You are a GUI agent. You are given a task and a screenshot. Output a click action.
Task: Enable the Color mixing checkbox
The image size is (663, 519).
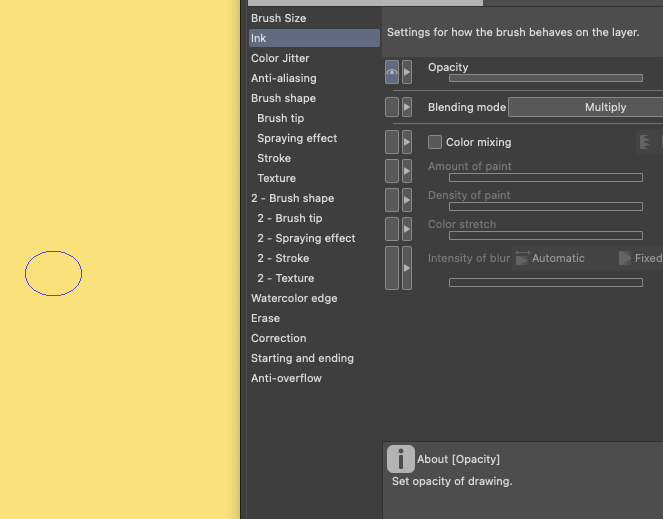tap(435, 142)
